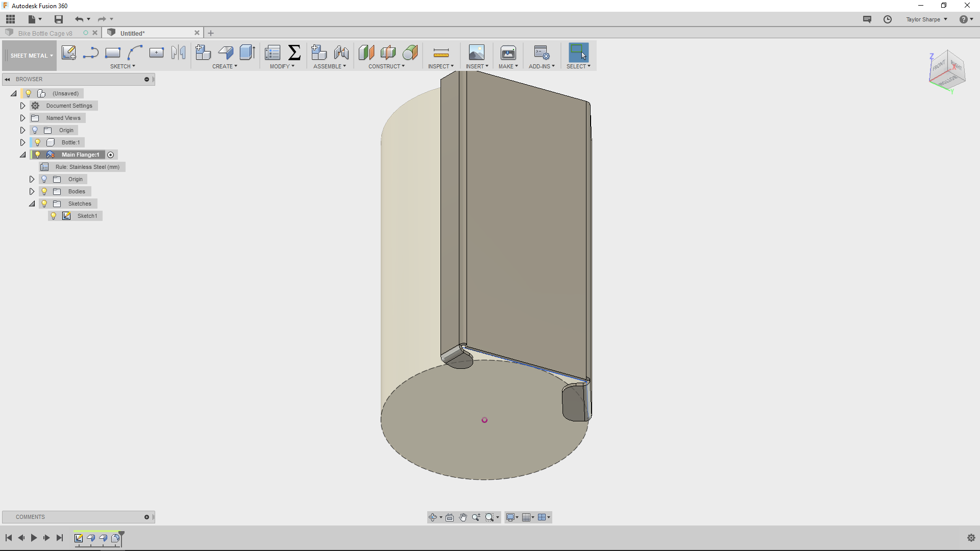
Task: Open the MODIFY menu
Action: pyautogui.click(x=282, y=66)
